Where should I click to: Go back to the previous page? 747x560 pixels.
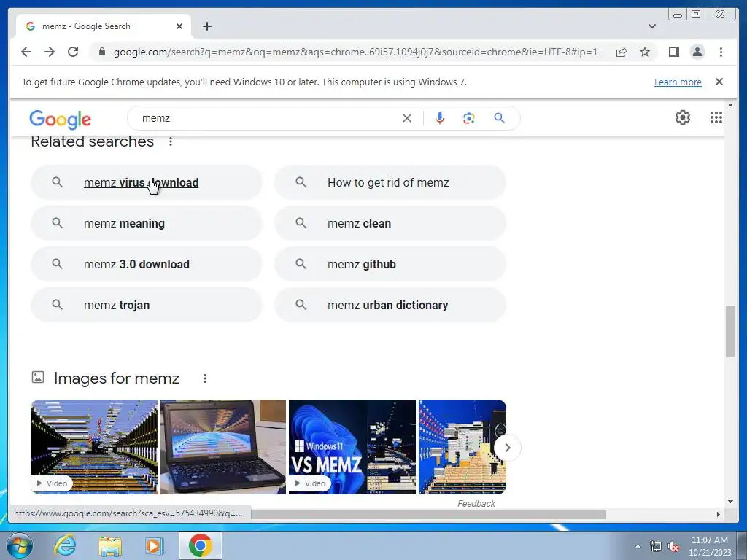pyautogui.click(x=26, y=52)
